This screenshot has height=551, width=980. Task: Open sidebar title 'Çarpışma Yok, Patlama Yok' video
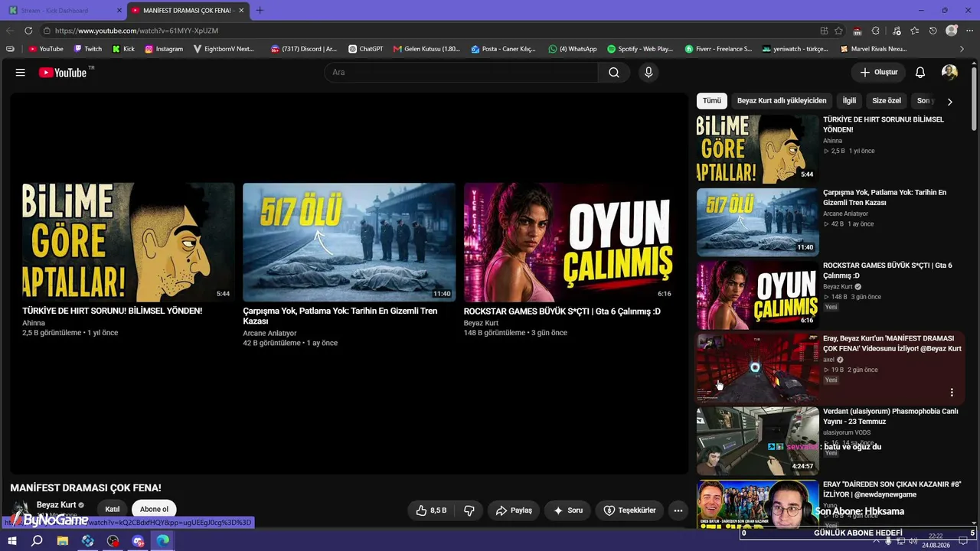884,197
